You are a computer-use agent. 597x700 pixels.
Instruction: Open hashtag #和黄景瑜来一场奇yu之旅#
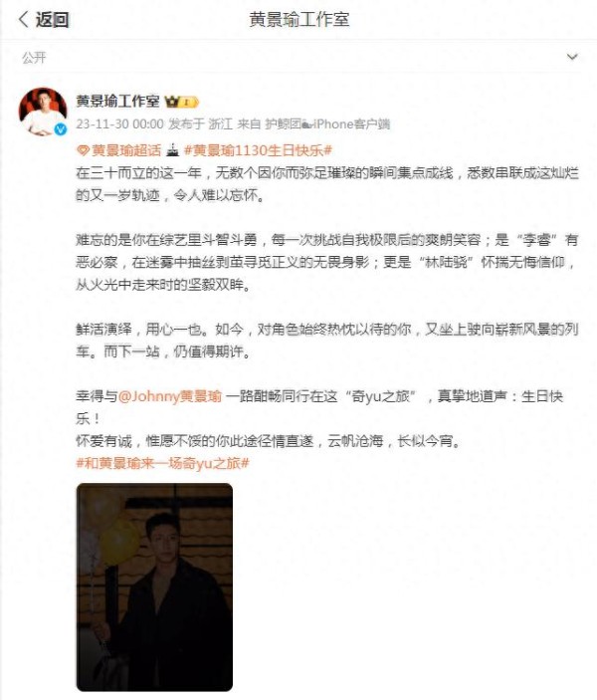(163, 463)
